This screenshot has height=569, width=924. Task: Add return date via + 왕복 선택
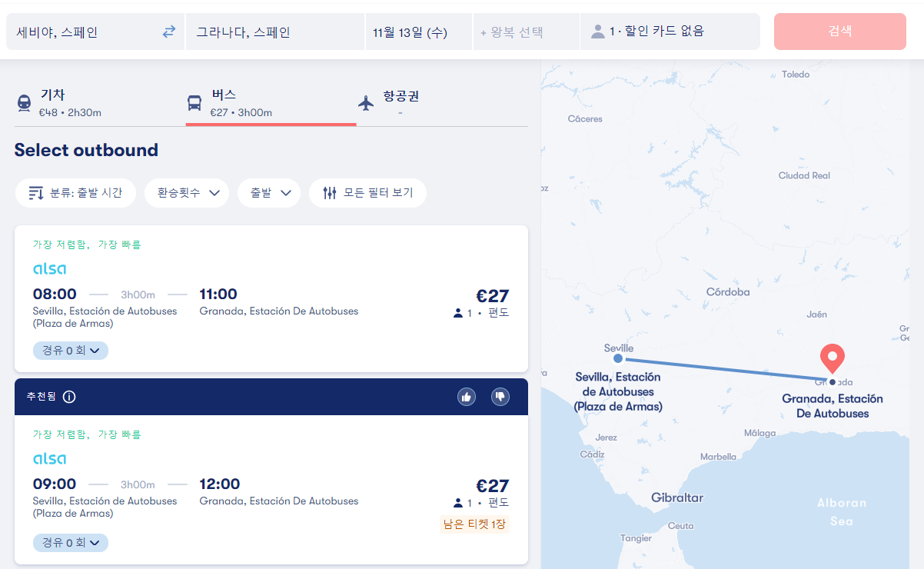(x=526, y=32)
